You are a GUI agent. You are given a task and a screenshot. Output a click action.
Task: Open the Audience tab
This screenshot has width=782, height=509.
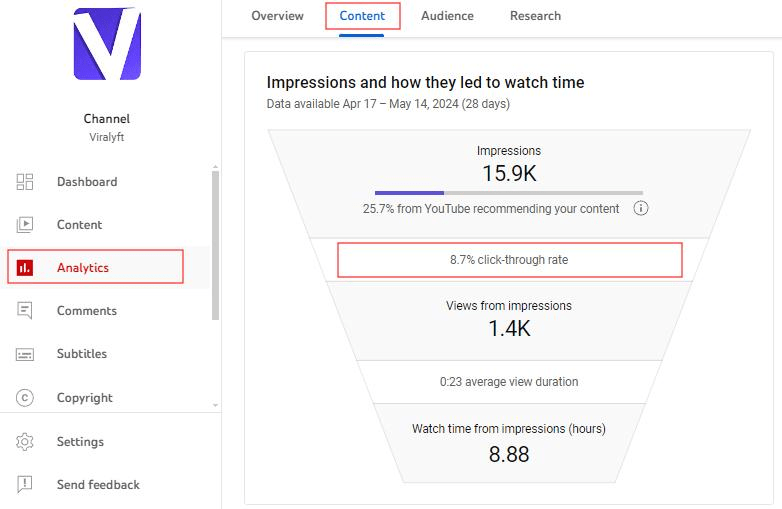[447, 16]
